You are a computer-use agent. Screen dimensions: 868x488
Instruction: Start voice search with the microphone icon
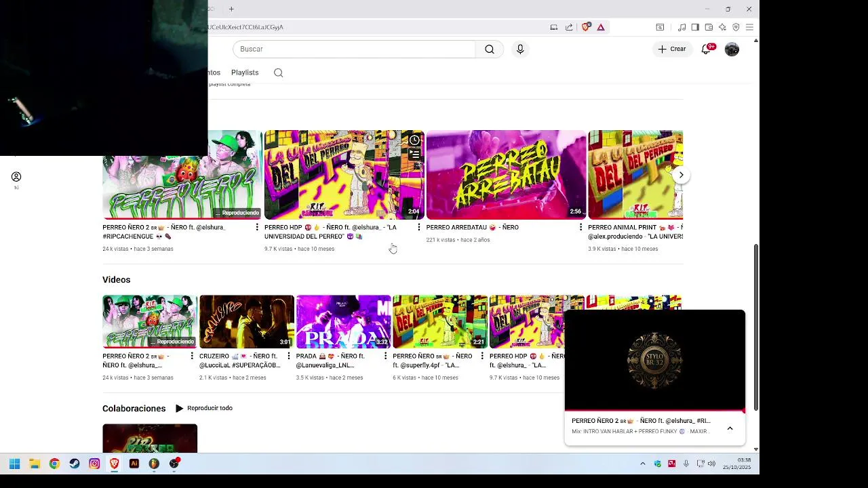(520, 49)
